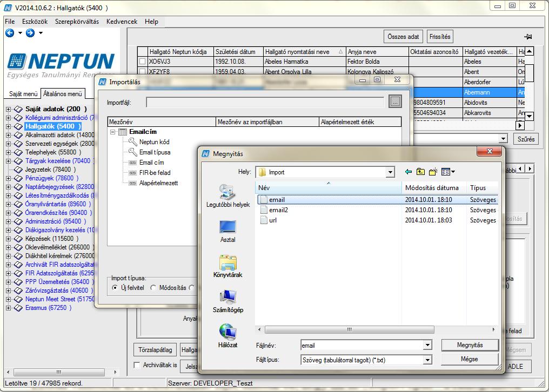
Task: Select Asztal in places bar
Action: click(x=228, y=231)
